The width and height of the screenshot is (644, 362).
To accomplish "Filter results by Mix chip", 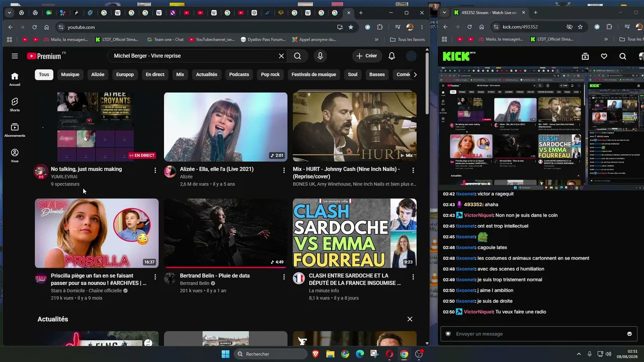I will click(x=180, y=74).
